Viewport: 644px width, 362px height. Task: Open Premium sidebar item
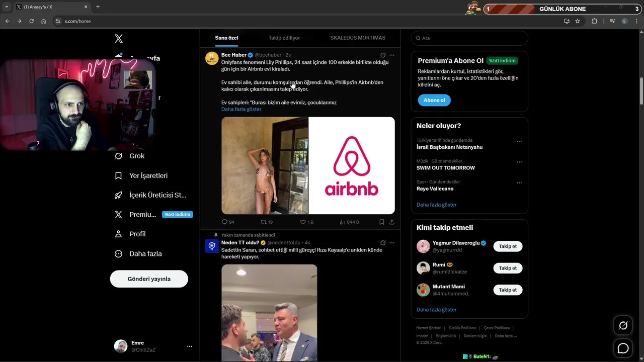click(153, 214)
